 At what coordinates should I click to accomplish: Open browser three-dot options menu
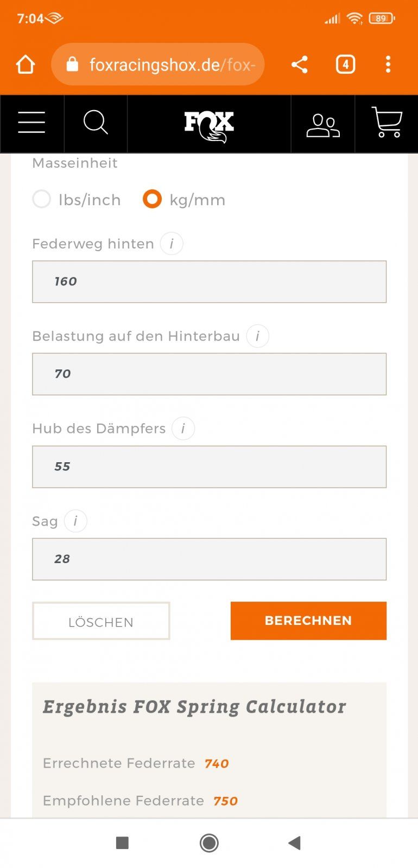pos(388,65)
